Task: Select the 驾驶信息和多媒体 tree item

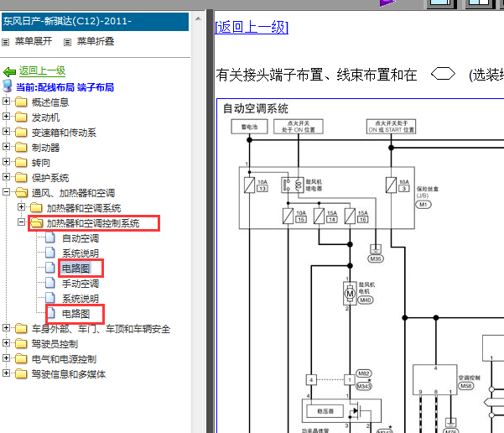Action: coord(69,374)
